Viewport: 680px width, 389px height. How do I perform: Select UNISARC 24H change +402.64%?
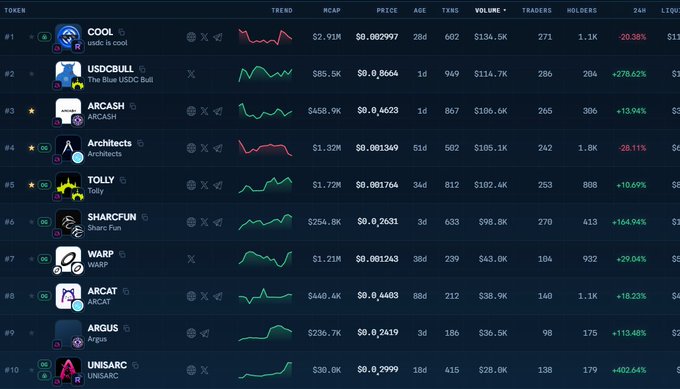point(629,370)
